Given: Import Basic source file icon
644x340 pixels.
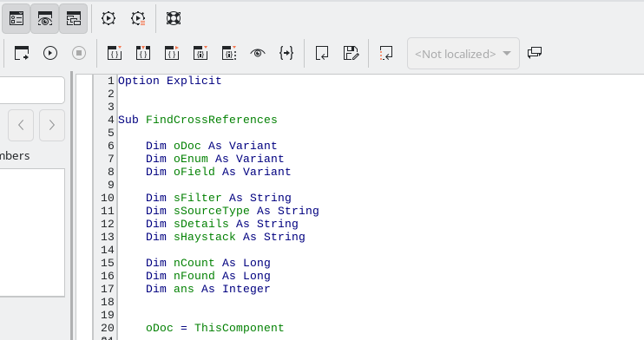Looking at the screenshot, I should coord(322,54).
